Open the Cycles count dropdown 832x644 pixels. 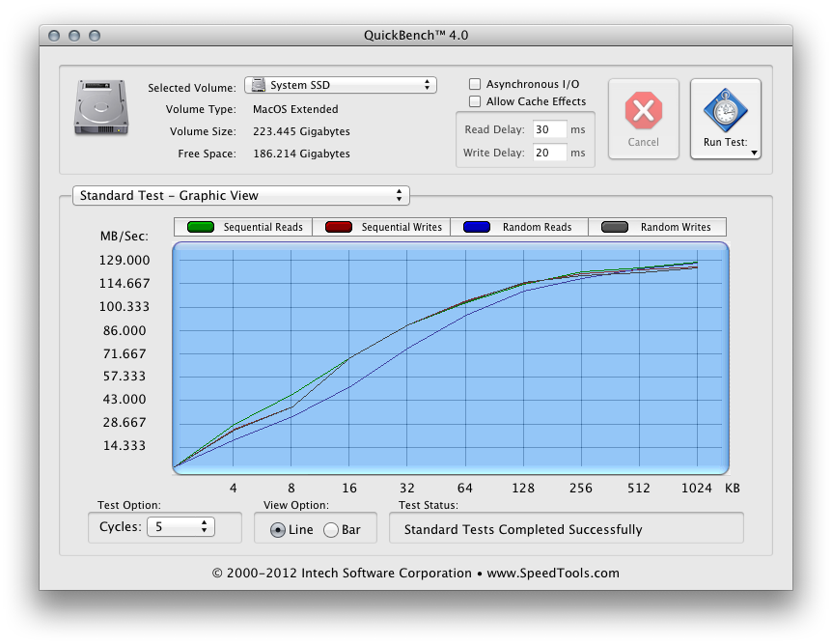click(180, 526)
